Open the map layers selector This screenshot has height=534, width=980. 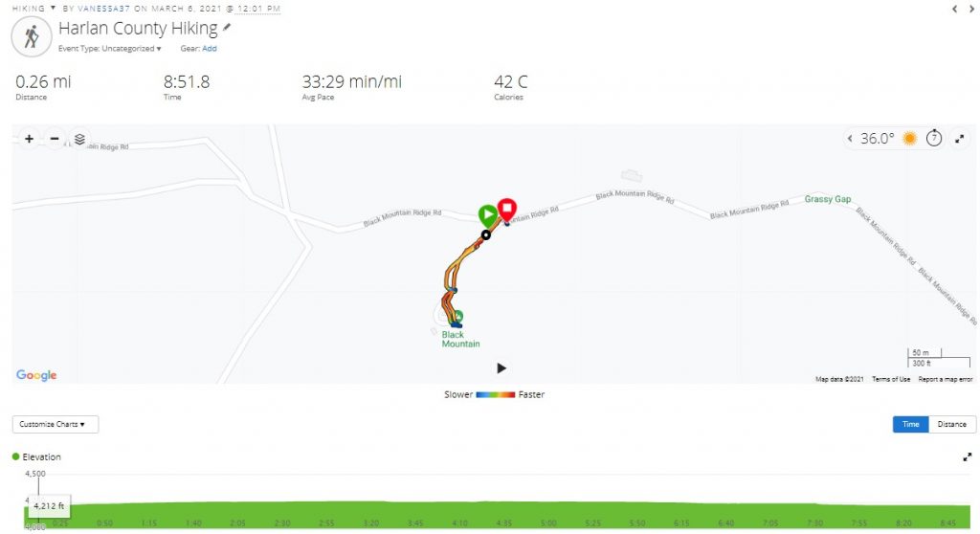click(79, 139)
